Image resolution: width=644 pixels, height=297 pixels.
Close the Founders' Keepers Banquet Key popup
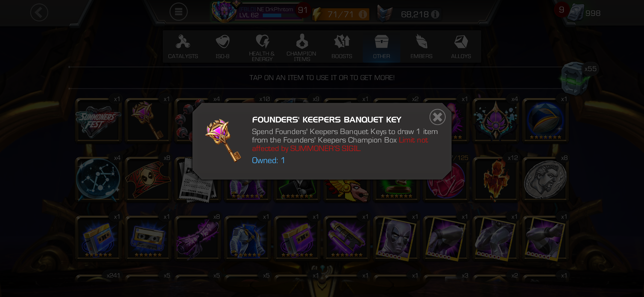[437, 117]
